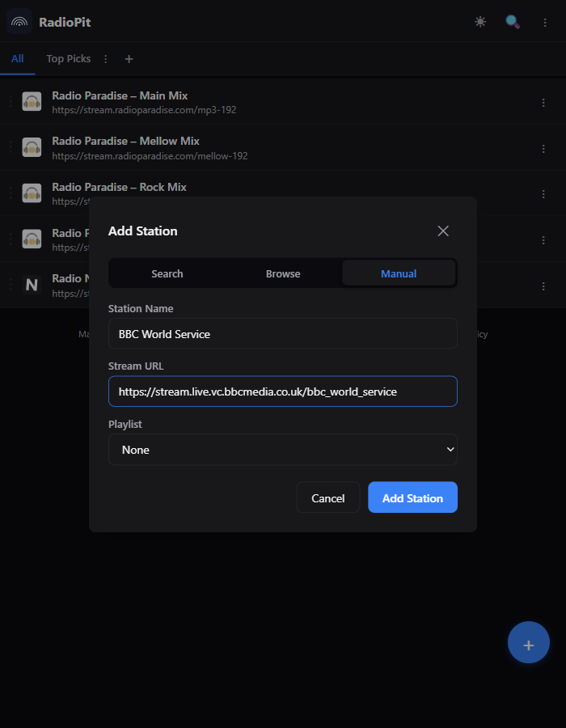The width and height of the screenshot is (566, 728).
Task: Open options for Radio Paradise Mellow Mix
Action: tap(543, 148)
